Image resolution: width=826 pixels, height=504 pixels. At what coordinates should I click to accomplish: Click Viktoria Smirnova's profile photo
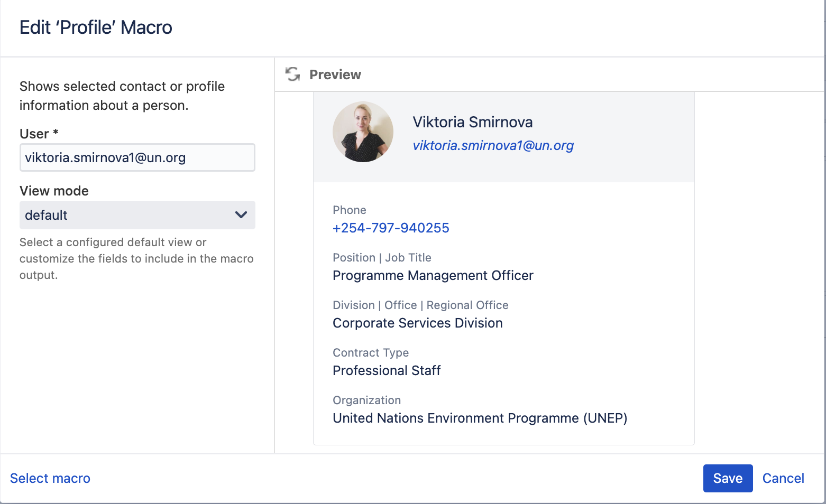[x=363, y=132]
